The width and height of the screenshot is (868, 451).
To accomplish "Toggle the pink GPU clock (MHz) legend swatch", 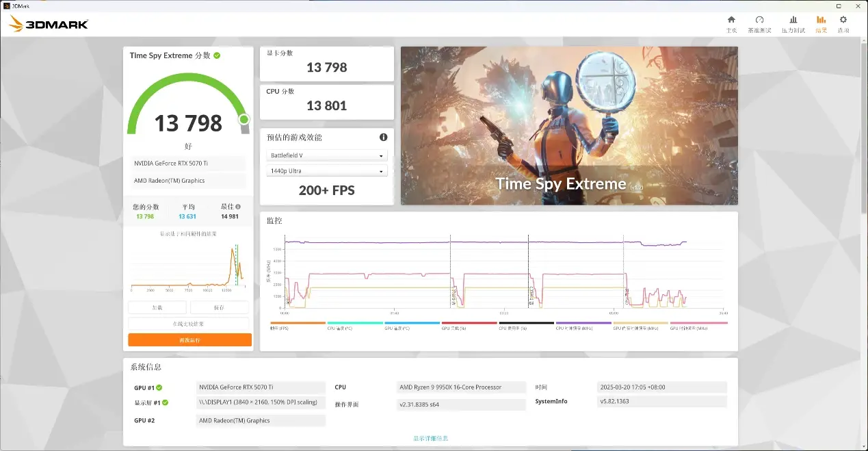I will (698, 322).
